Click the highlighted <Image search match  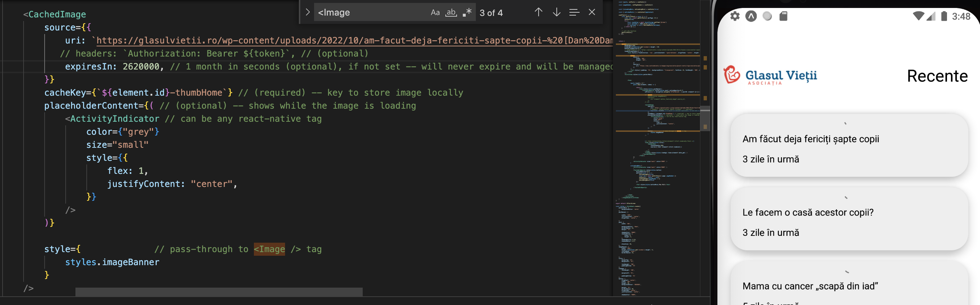269,249
